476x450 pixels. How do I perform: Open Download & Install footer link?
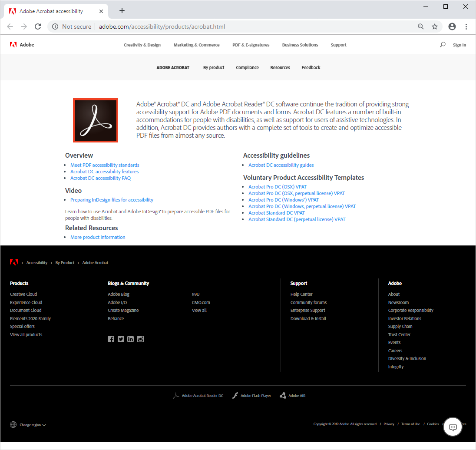point(308,318)
